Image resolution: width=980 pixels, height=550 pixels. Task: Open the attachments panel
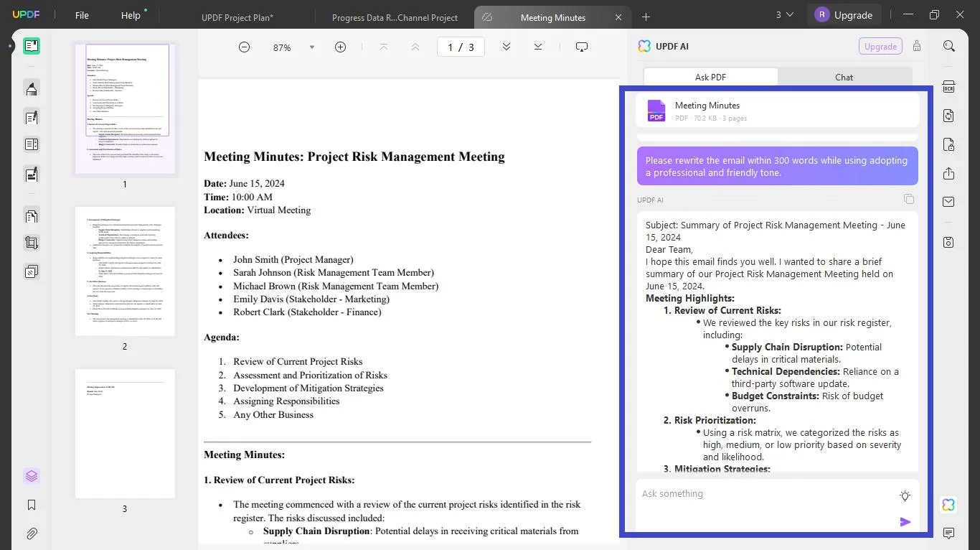click(x=32, y=533)
